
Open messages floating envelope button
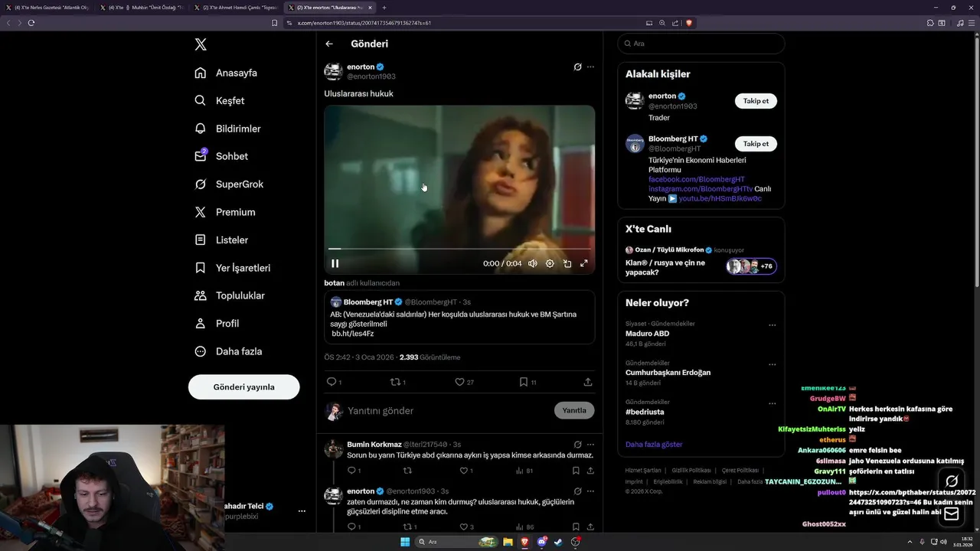pos(952,514)
